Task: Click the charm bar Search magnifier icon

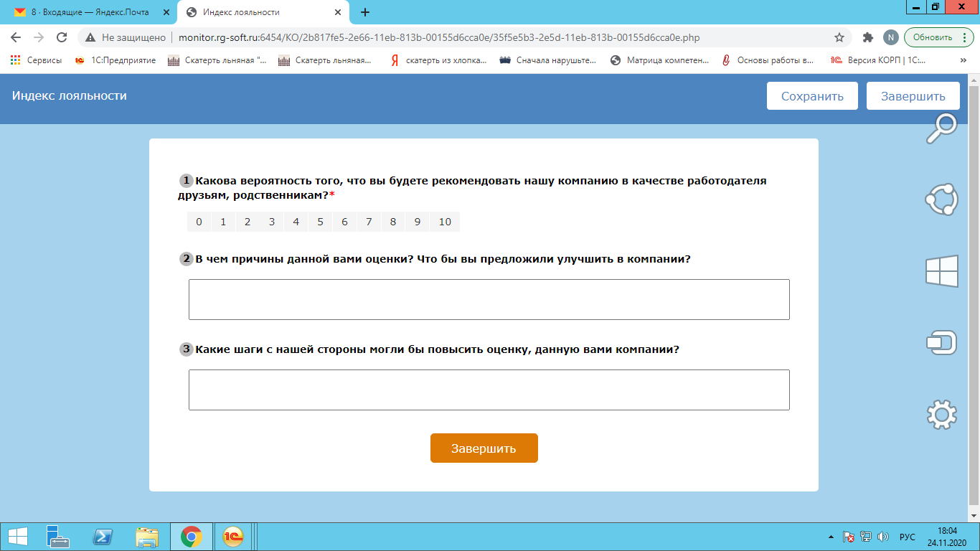Action: [941, 129]
